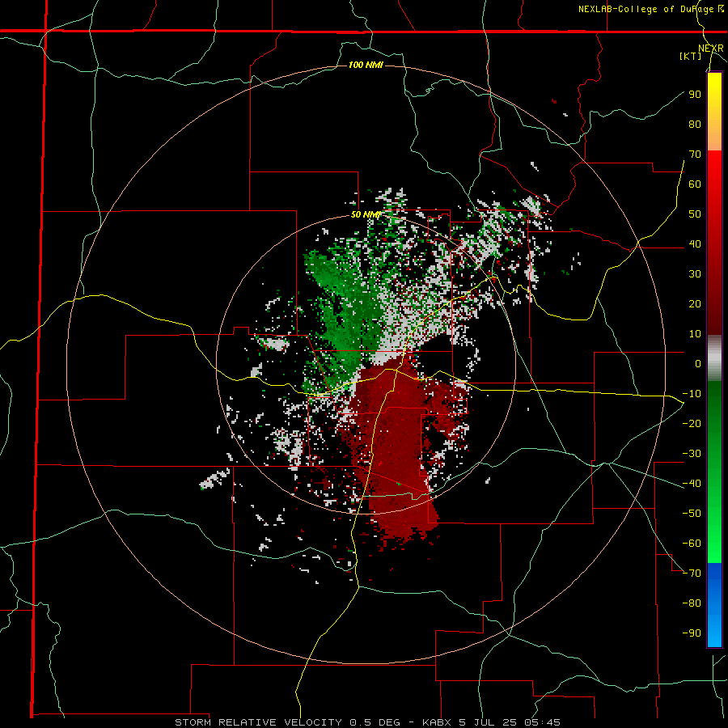Click the -30 value on the velocity scale
The width and height of the screenshot is (728, 728).
pos(692,454)
